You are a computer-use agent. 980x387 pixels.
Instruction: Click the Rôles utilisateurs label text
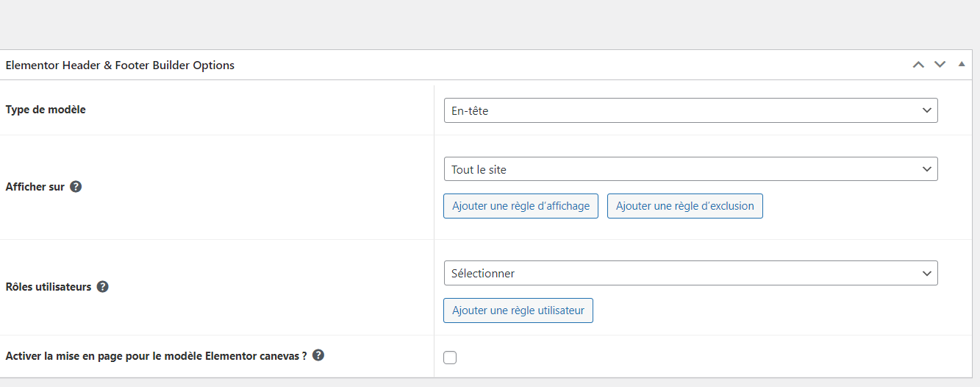pos(49,287)
